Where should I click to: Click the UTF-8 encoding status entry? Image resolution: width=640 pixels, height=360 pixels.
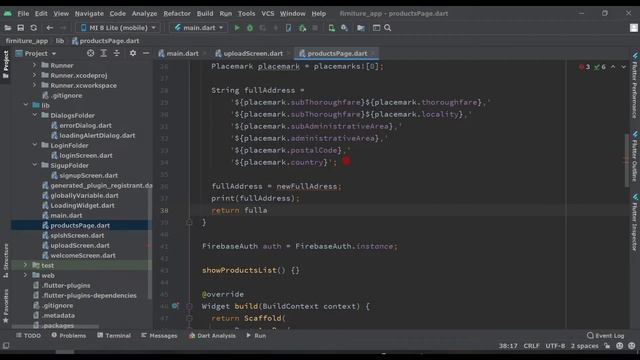pyautogui.click(x=555, y=346)
